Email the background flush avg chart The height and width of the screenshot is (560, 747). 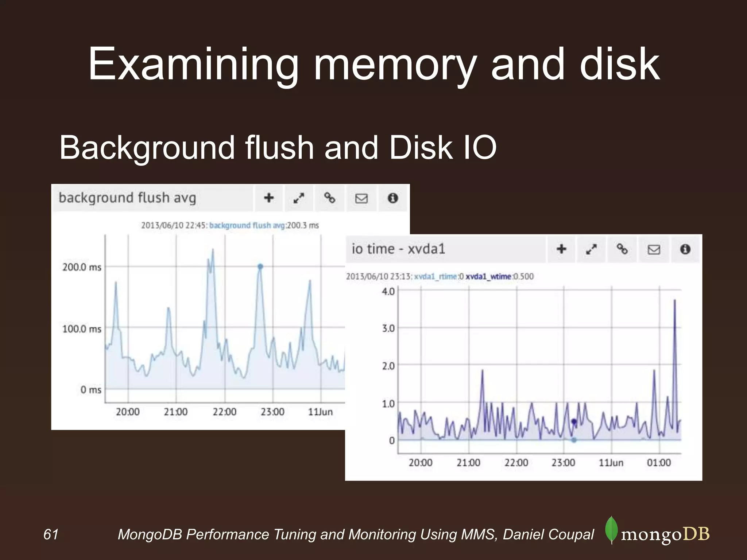[x=361, y=198]
